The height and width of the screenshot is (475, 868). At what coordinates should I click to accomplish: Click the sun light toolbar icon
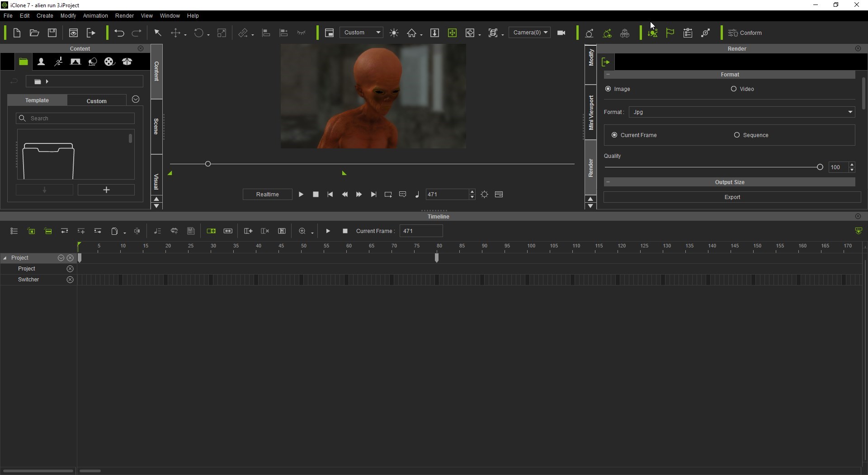coord(394,33)
